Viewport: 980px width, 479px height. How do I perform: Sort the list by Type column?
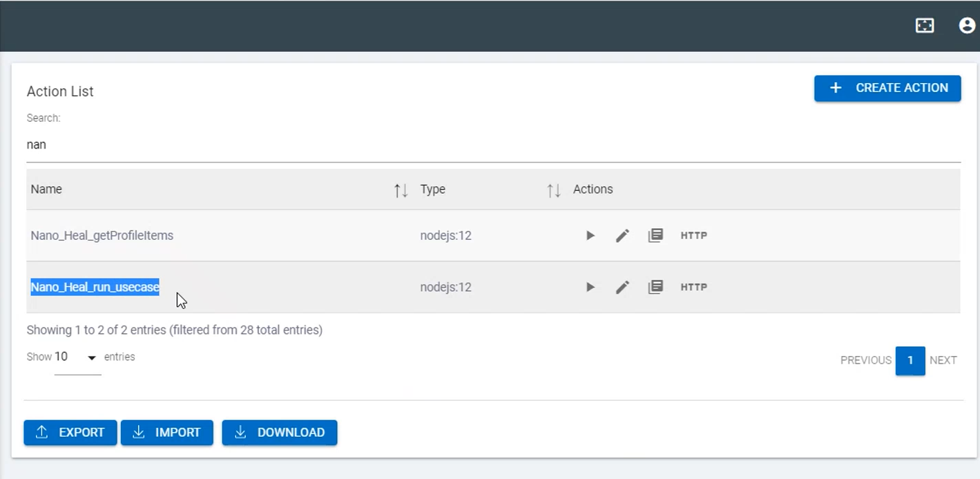coord(553,190)
